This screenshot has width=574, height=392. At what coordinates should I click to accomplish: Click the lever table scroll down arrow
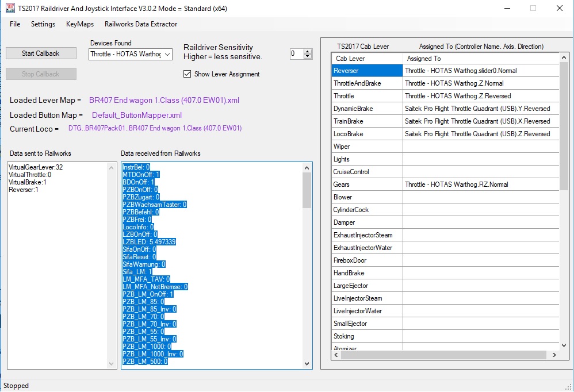(x=564, y=345)
